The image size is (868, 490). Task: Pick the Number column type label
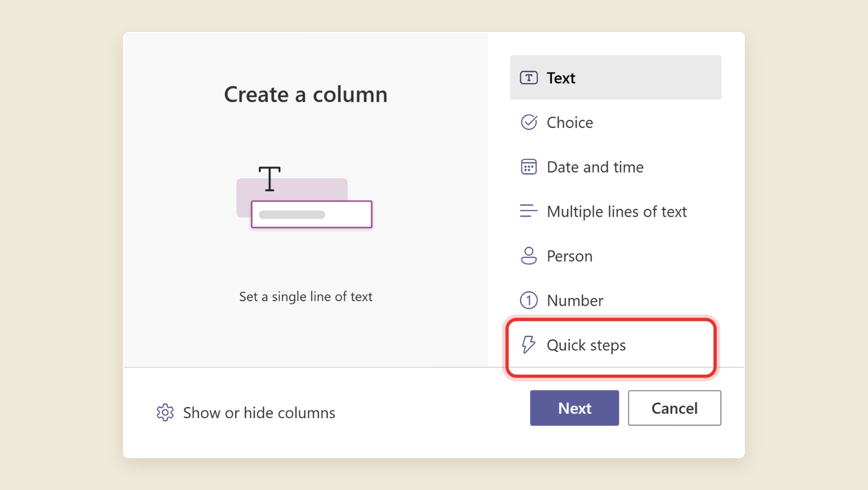click(x=575, y=301)
